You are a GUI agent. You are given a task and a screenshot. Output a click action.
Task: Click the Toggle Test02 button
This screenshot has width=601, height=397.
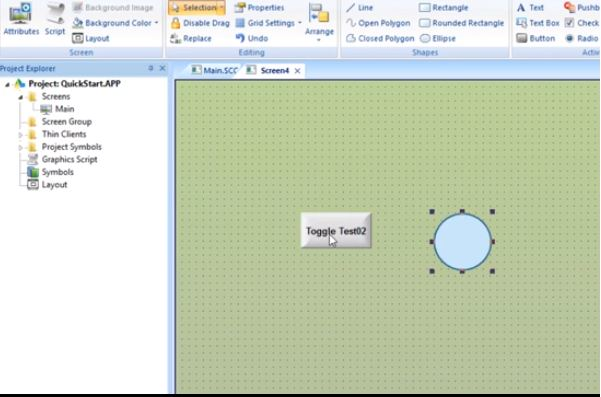336,231
